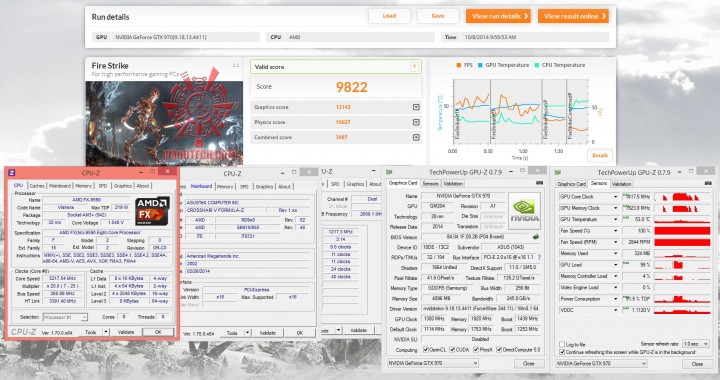
Task: Open Graphics tab in front CPU-Z window
Action: tap(123, 186)
